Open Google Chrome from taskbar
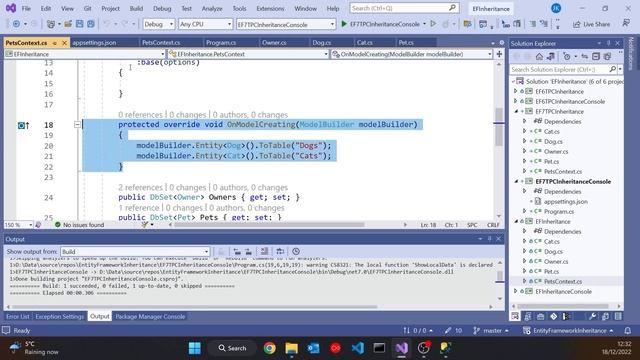The width and height of the screenshot is (640, 360). click(x=269, y=348)
